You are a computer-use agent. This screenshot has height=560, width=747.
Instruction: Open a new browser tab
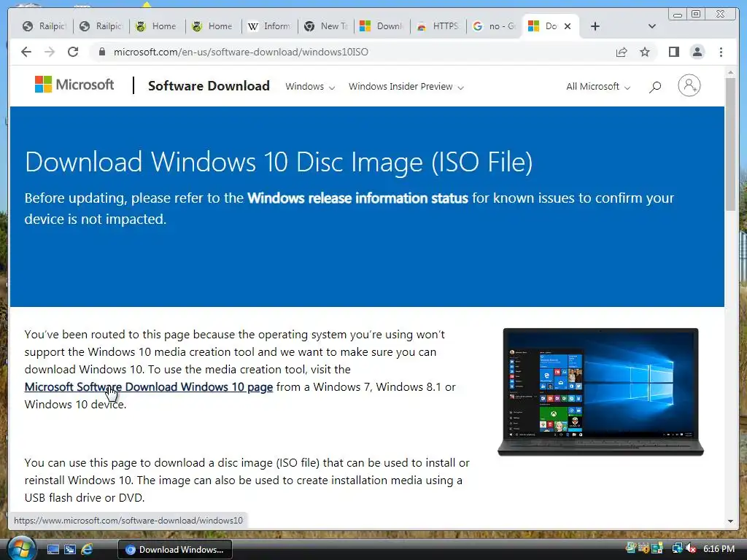[595, 26]
